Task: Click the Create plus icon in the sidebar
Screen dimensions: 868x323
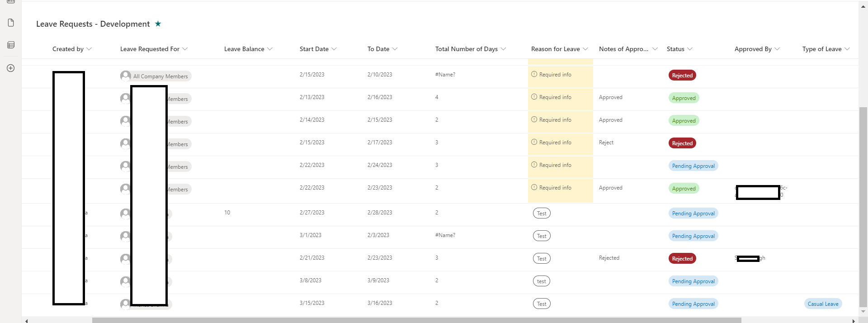Action: pyautogui.click(x=11, y=68)
